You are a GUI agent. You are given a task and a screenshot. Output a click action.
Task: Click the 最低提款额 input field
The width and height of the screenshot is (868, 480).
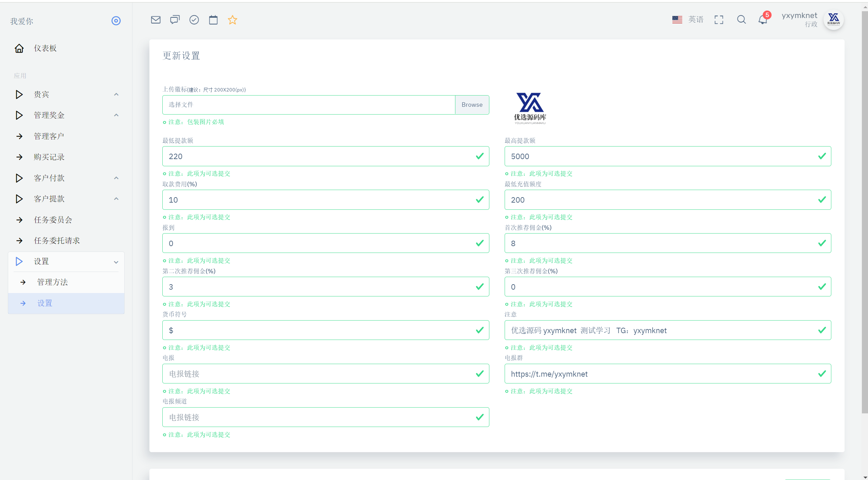(x=326, y=156)
